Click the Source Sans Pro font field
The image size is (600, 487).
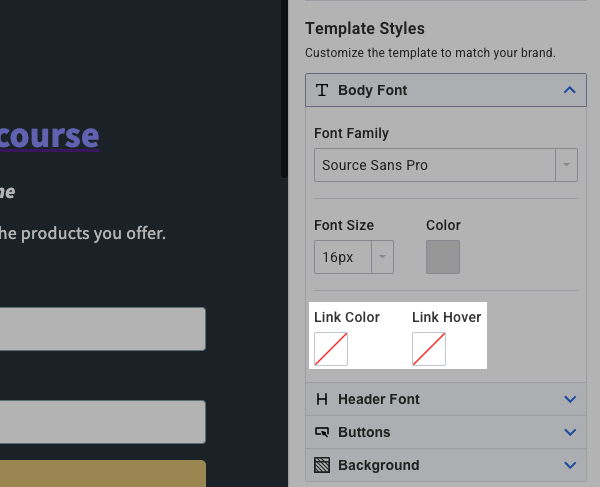tap(434, 165)
